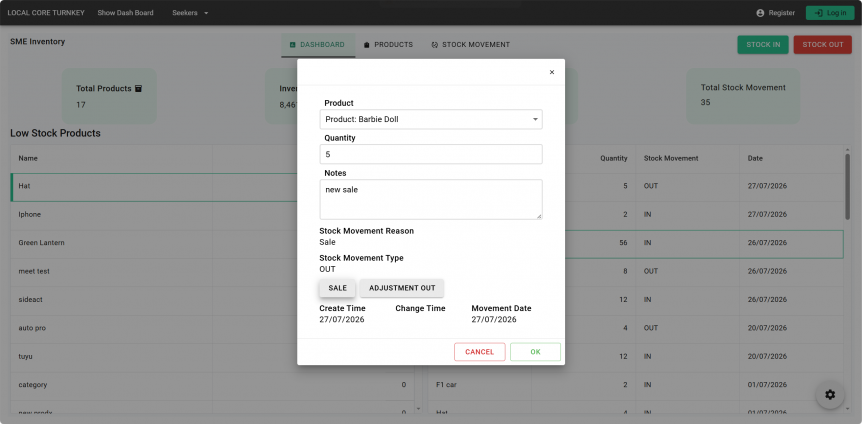
Task: Select the Iphone row in Low Stock
Action: [x=213, y=214]
